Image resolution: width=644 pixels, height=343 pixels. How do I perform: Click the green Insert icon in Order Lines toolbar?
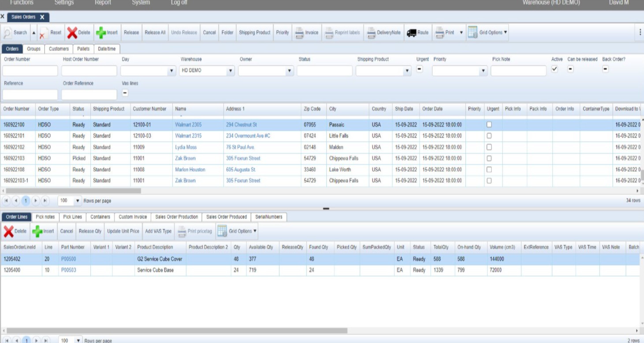coord(37,231)
